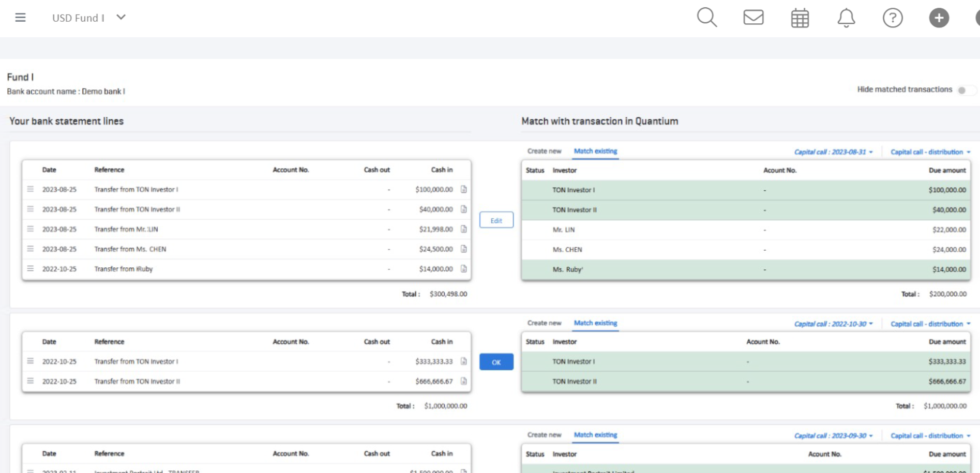Show notifications via bell icon

coord(846,18)
